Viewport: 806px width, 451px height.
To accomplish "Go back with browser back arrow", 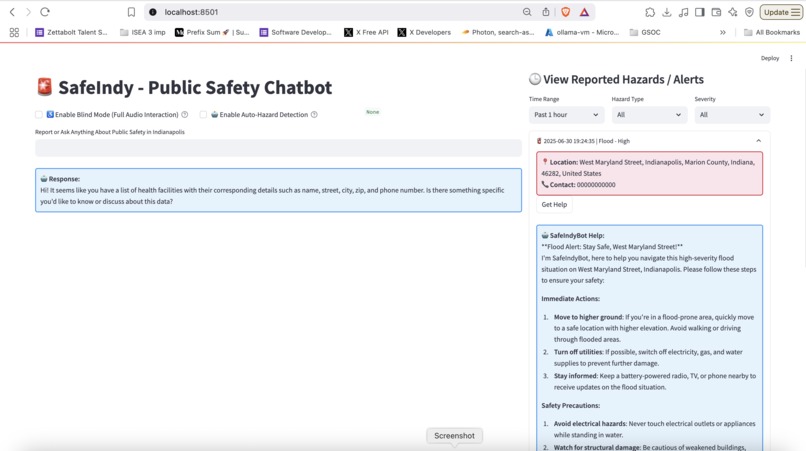I will point(12,12).
